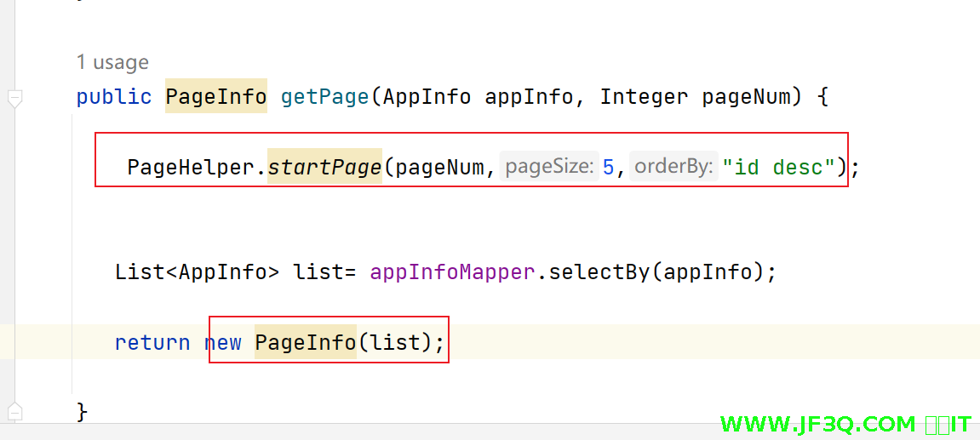Place the cursor on the pageSize value 5
This screenshot has width=980, height=440.
tap(608, 167)
